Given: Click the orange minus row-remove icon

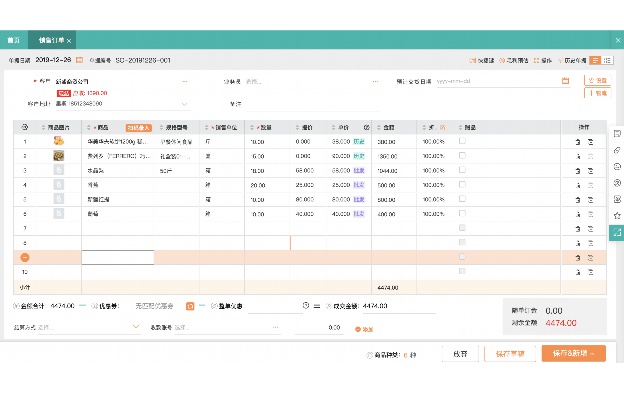Looking at the screenshot, I should (x=25, y=257).
